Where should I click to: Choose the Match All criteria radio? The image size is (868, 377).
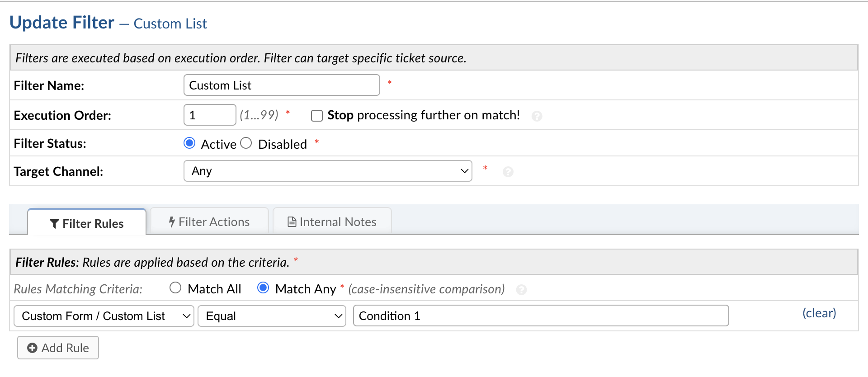pyautogui.click(x=175, y=288)
